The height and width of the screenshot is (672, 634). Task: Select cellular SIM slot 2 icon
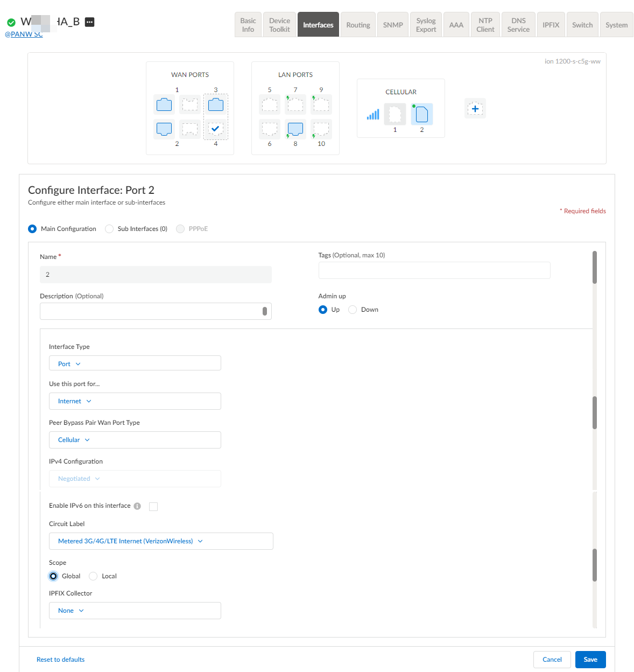(422, 114)
